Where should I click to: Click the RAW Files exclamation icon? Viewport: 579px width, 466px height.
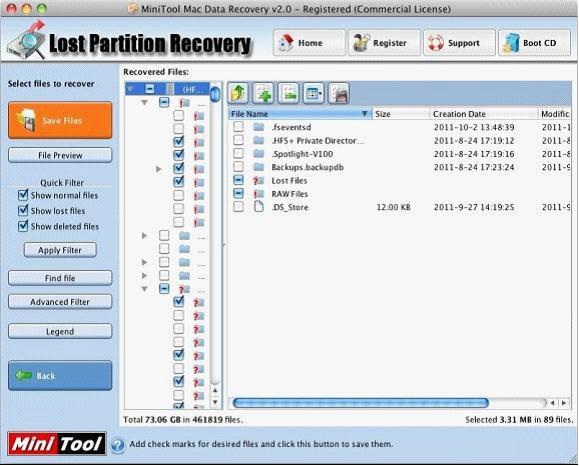point(258,194)
